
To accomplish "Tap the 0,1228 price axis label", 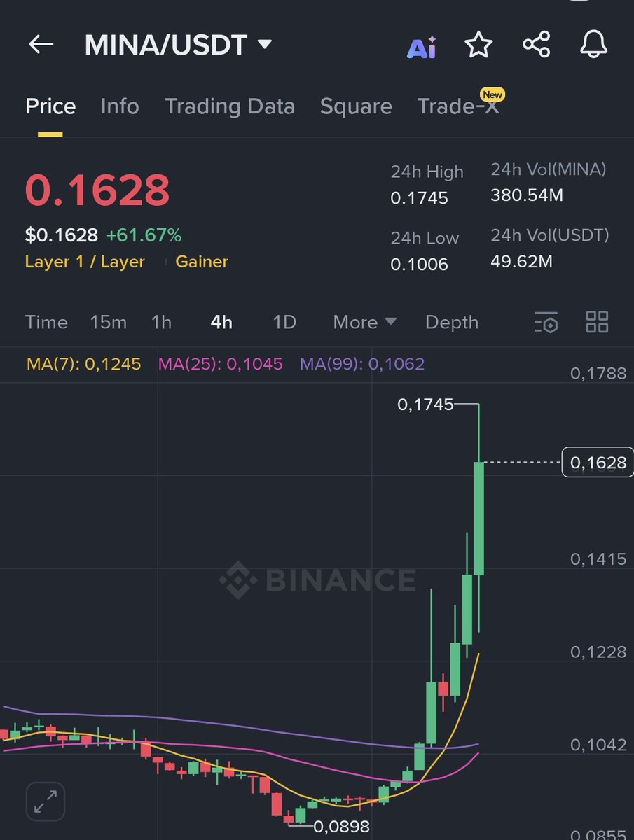I will (598, 652).
